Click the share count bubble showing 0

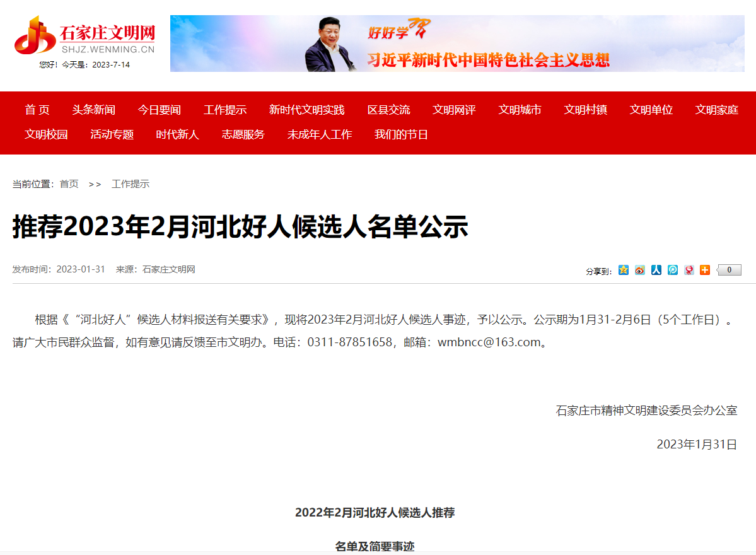(729, 270)
